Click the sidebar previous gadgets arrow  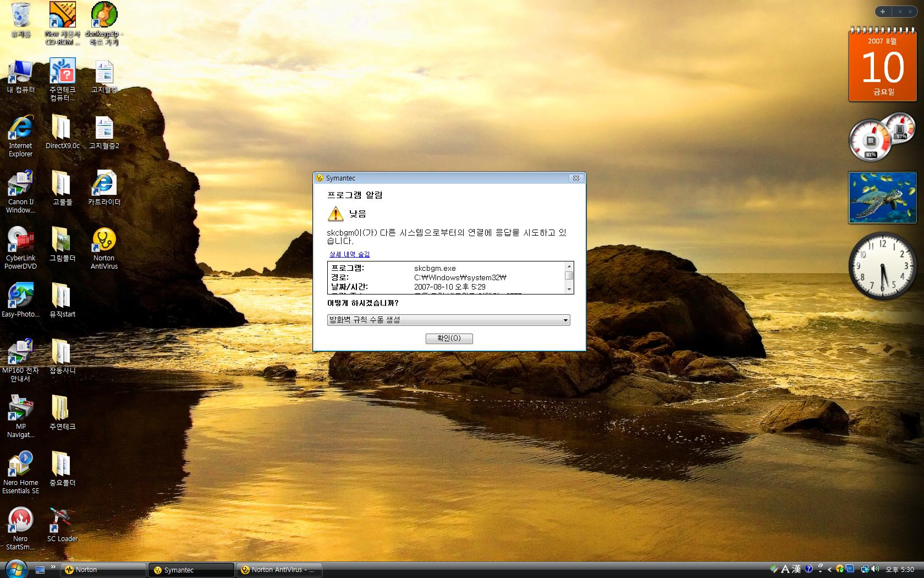click(x=900, y=11)
